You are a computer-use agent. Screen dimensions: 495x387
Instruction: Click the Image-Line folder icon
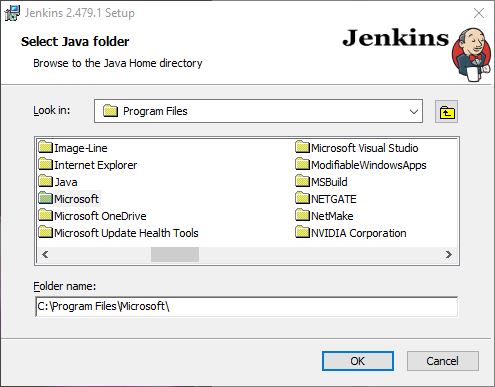pos(46,147)
